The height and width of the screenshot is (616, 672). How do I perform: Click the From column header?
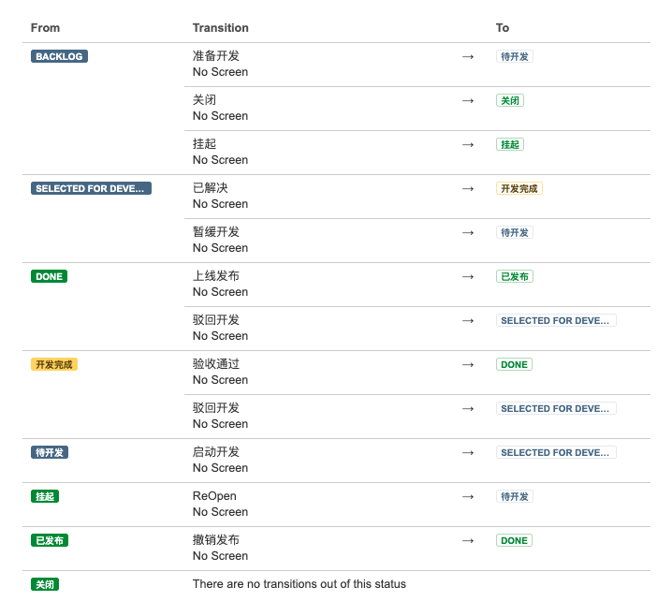45,28
